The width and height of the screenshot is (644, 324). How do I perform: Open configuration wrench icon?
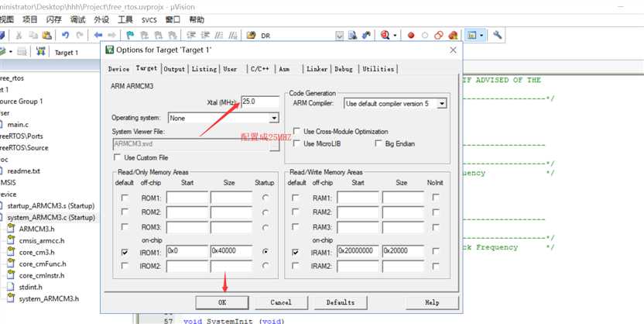tap(498, 36)
